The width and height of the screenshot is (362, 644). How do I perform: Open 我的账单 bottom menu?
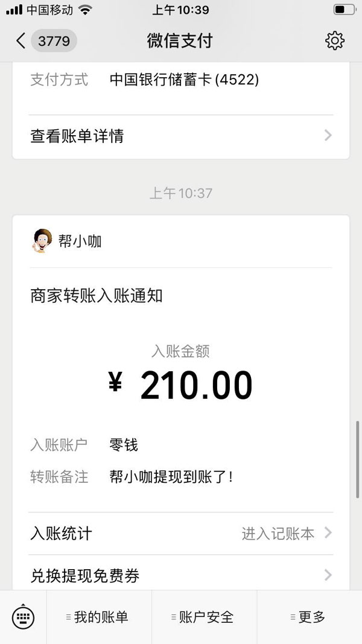(x=99, y=617)
